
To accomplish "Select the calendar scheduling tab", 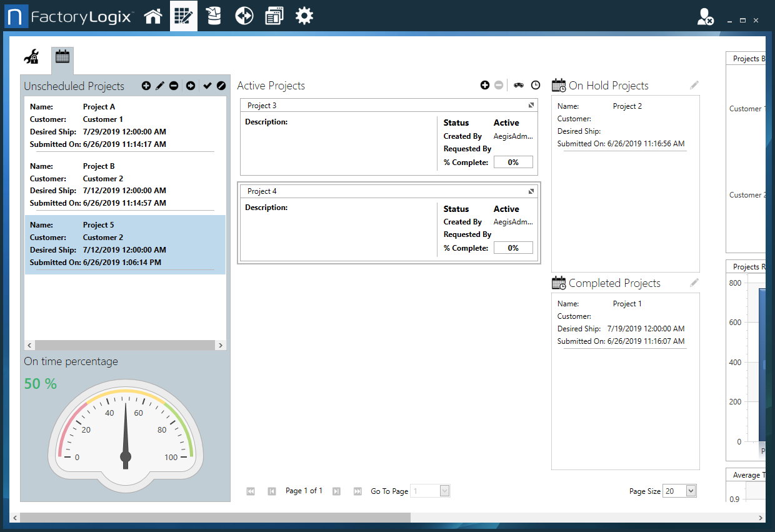I will pos(62,57).
